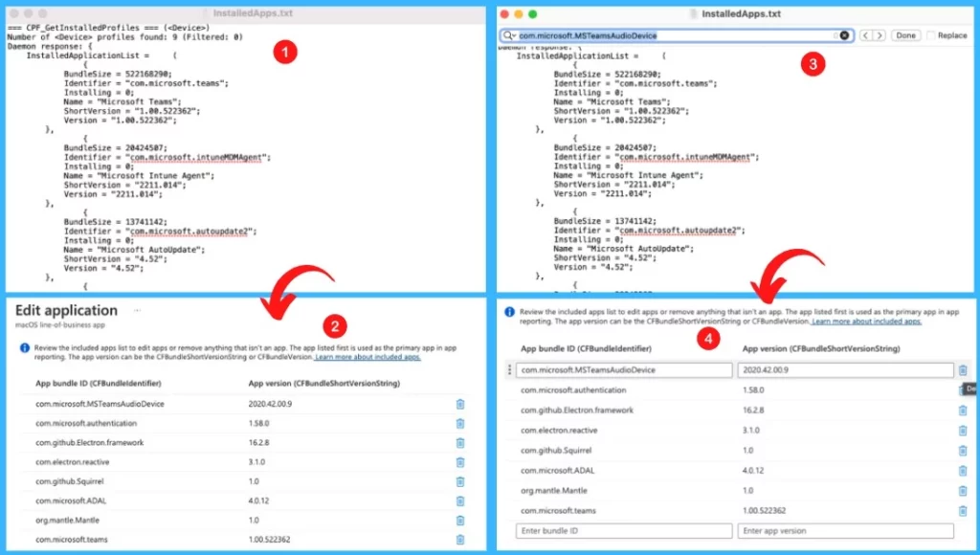980x555 pixels.
Task: Delete Mantle row in panel with Enter bundle ID
Action: (x=963, y=491)
